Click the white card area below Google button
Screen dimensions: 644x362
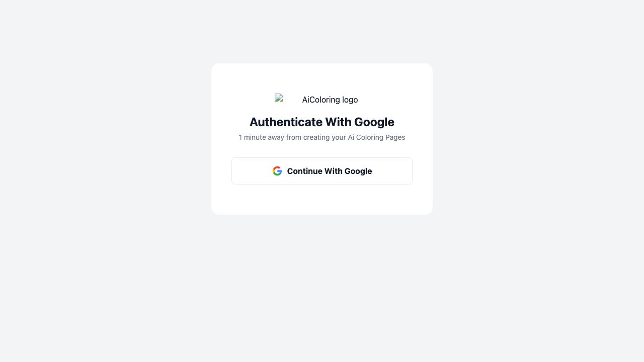(322, 200)
